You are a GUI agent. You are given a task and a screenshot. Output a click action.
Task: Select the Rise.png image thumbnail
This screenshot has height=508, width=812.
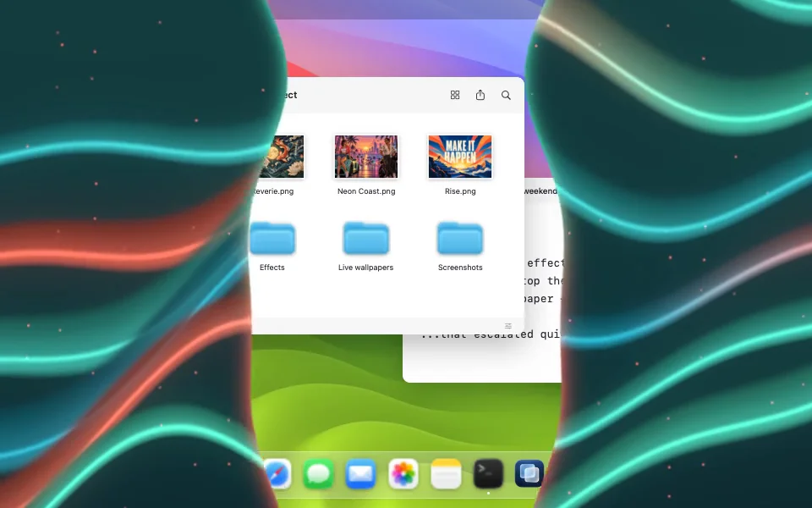[460, 157]
